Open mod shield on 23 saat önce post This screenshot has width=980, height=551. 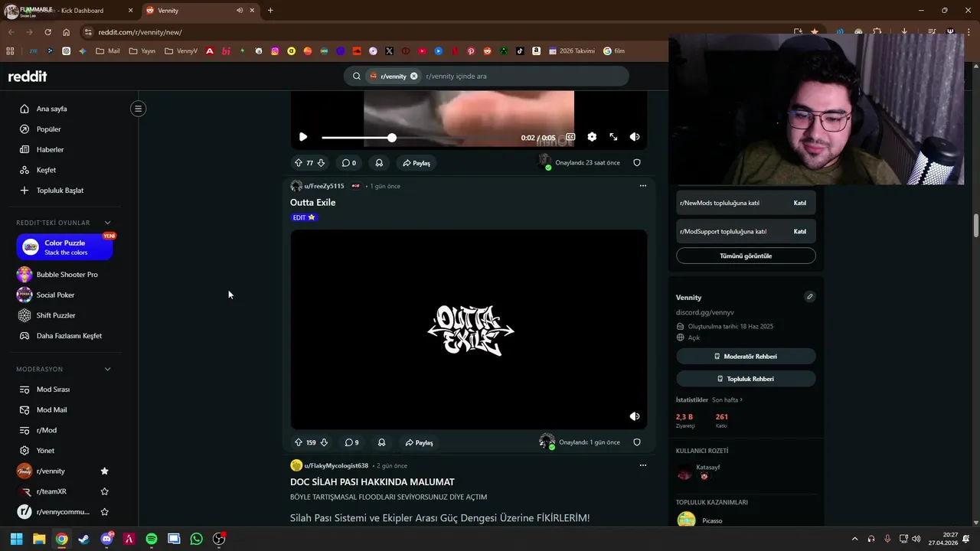(637, 162)
